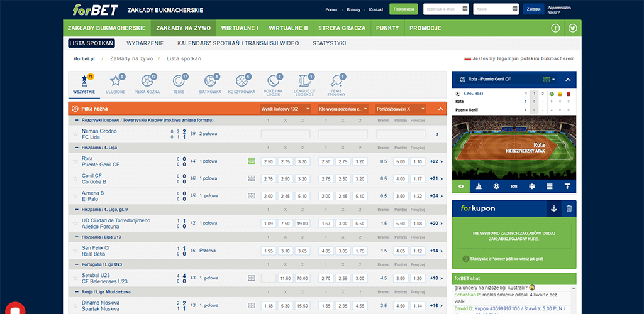Star the San Felix Cf match
The height and width of the screenshot is (314, 644).
pyautogui.click(x=75, y=251)
